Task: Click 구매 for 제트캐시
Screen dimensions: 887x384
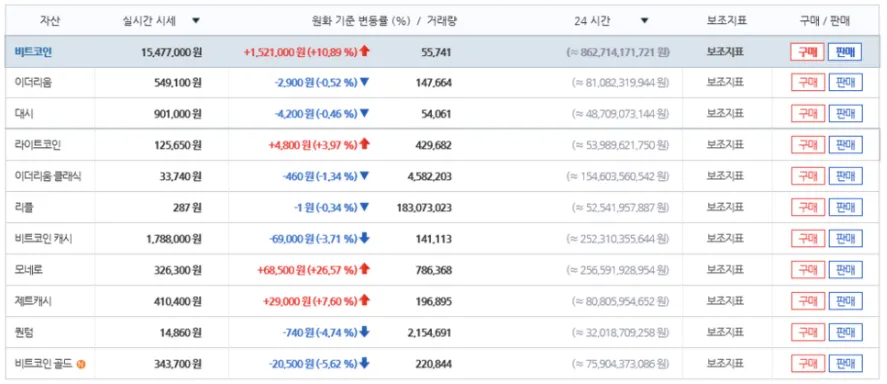Action: click(x=807, y=301)
